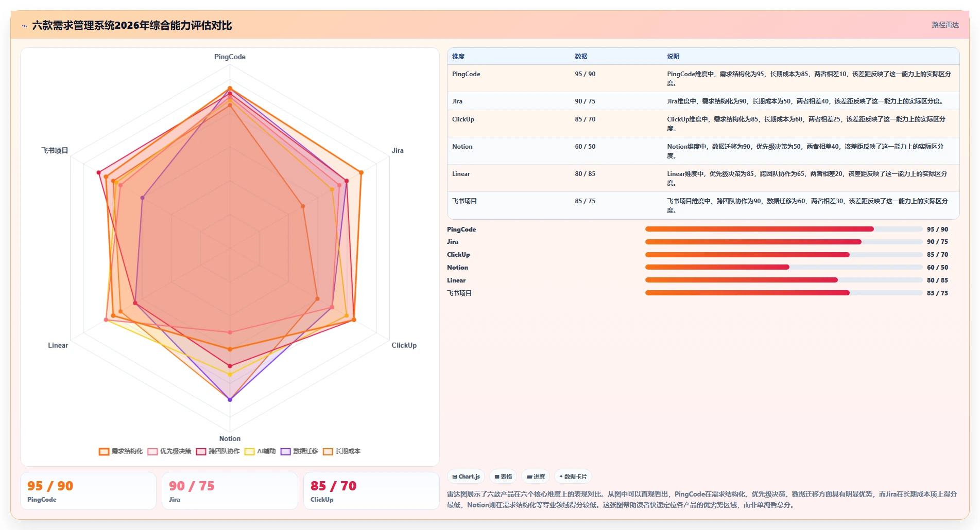The image size is (980, 530).
Task: Select the 表格 tag
Action: (503, 476)
